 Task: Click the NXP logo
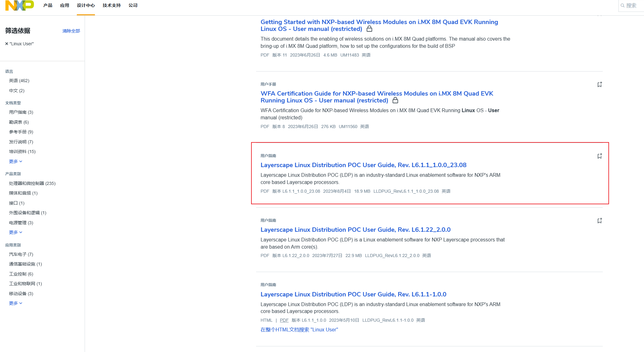click(20, 5)
